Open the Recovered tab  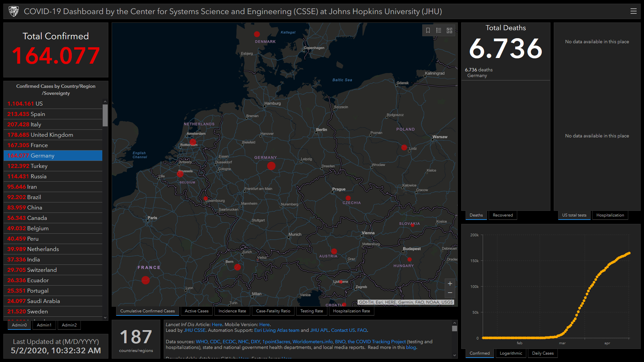click(502, 215)
